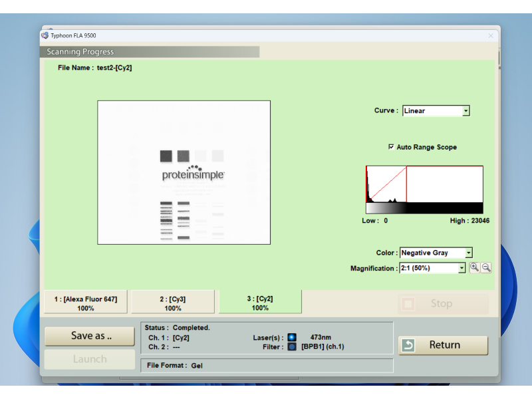Toggle the Auto Range Scope checkbox
The width and height of the screenshot is (532, 399).
391,147
